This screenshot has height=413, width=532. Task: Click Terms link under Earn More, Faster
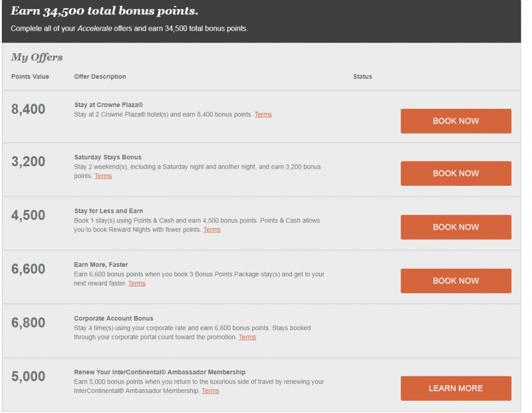[137, 284]
